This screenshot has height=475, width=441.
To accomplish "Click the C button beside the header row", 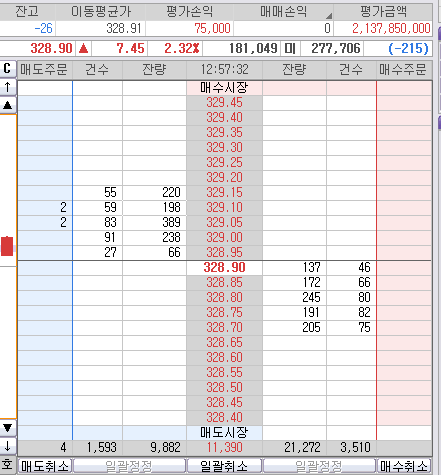I will click(x=8, y=69).
